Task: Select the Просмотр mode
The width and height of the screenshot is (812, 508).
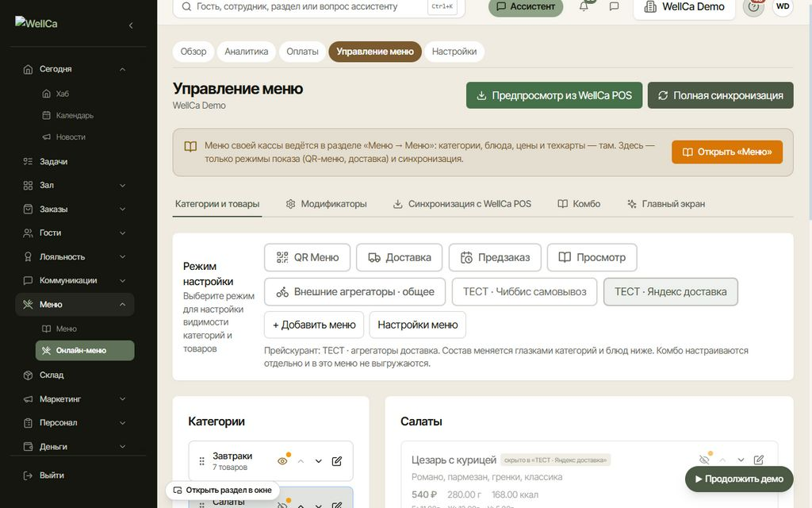Action: [592, 258]
